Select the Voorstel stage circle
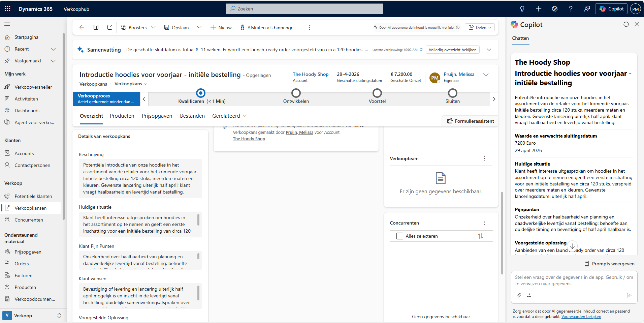644x323 pixels. 377,93
